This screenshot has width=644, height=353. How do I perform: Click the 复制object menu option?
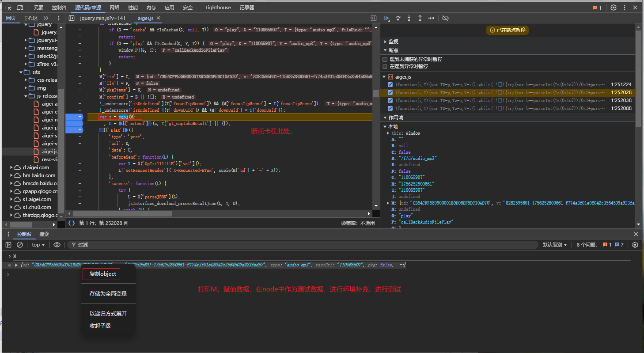coord(102,274)
